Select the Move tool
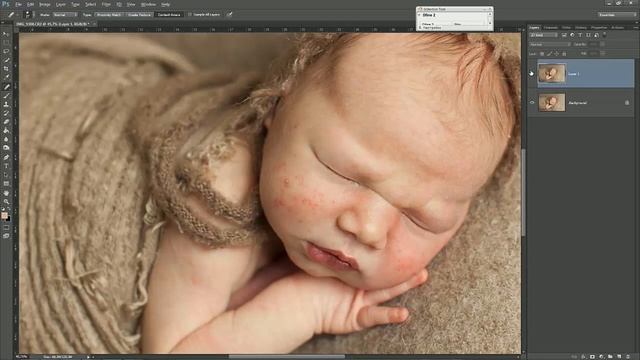This screenshot has height=360, width=640. 6,34
